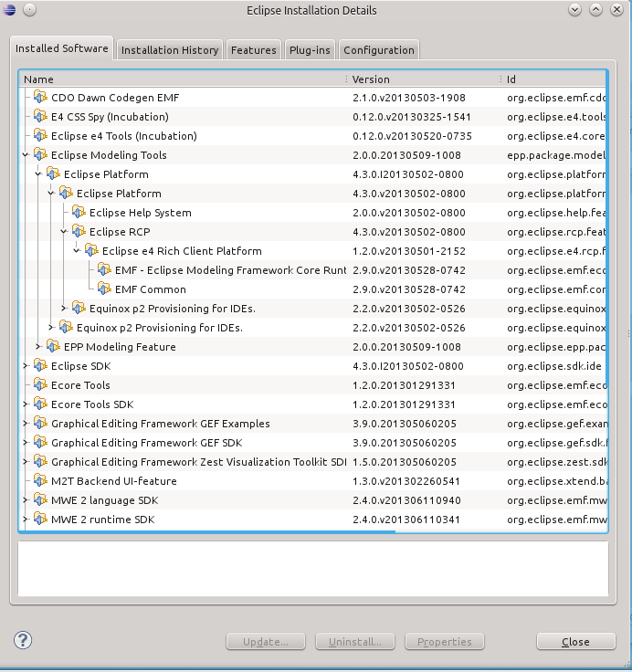Click the Uninstall... button
The height and width of the screenshot is (672, 632).
point(355,642)
